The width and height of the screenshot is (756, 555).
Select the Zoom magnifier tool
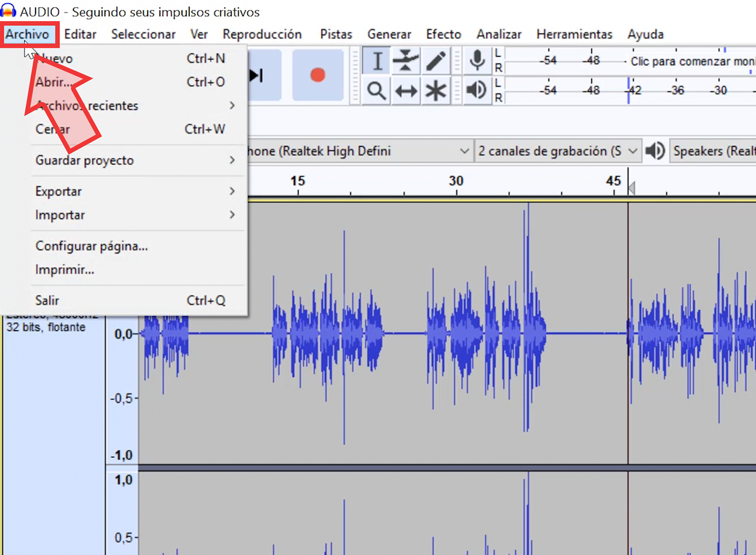point(377,90)
